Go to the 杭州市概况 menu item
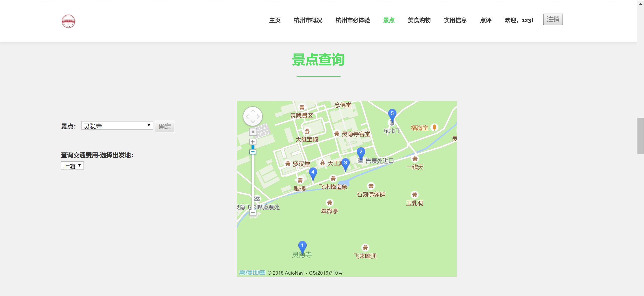The image size is (644, 296). click(308, 20)
